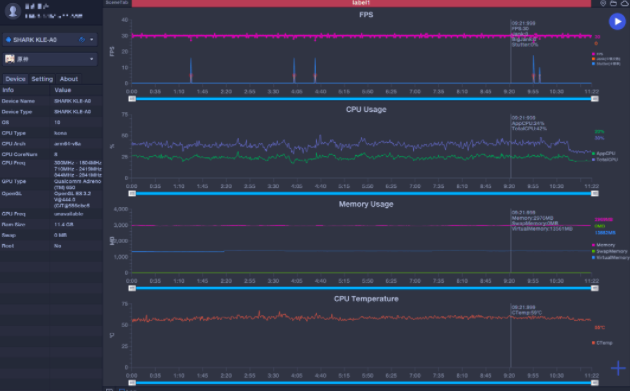The image size is (630, 391).
Task: Click Memory Usage chart left range handle
Action: tap(132, 288)
